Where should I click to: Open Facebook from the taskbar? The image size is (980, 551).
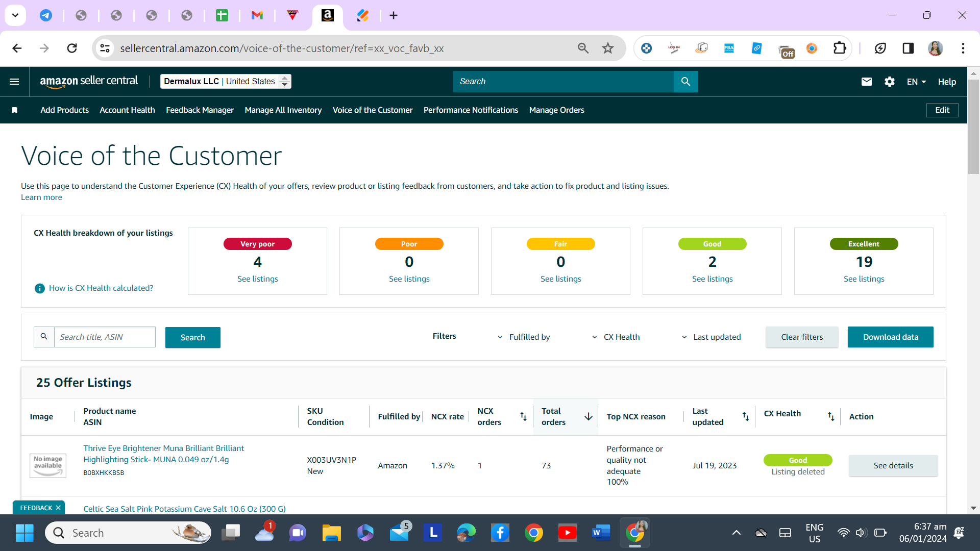pyautogui.click(x=500, y=533)
